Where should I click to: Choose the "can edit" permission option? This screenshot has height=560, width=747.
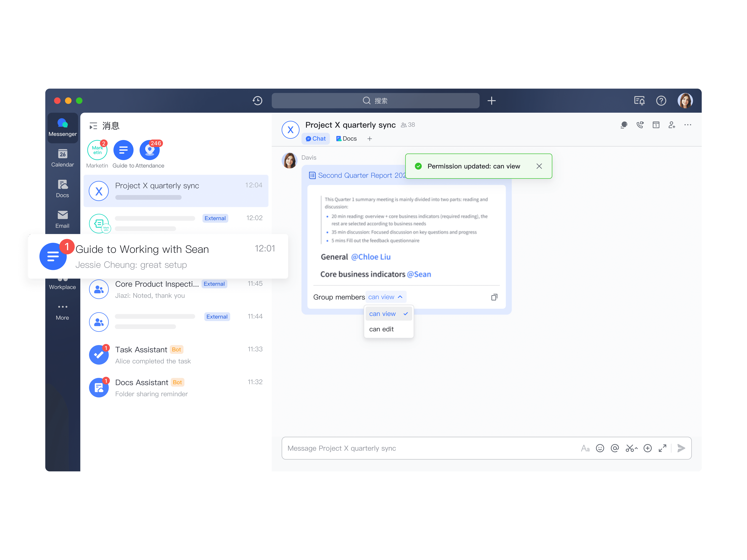[x=382, y=329]
